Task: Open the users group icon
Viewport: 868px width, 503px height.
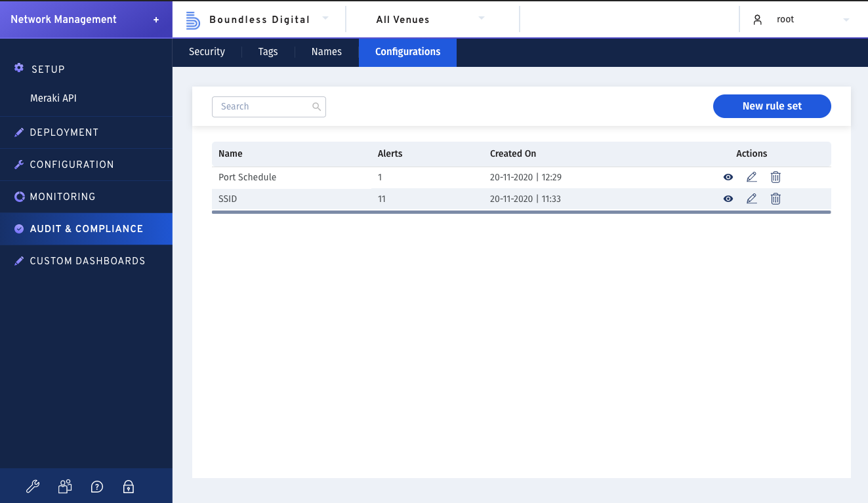Action: pos(64,487)
